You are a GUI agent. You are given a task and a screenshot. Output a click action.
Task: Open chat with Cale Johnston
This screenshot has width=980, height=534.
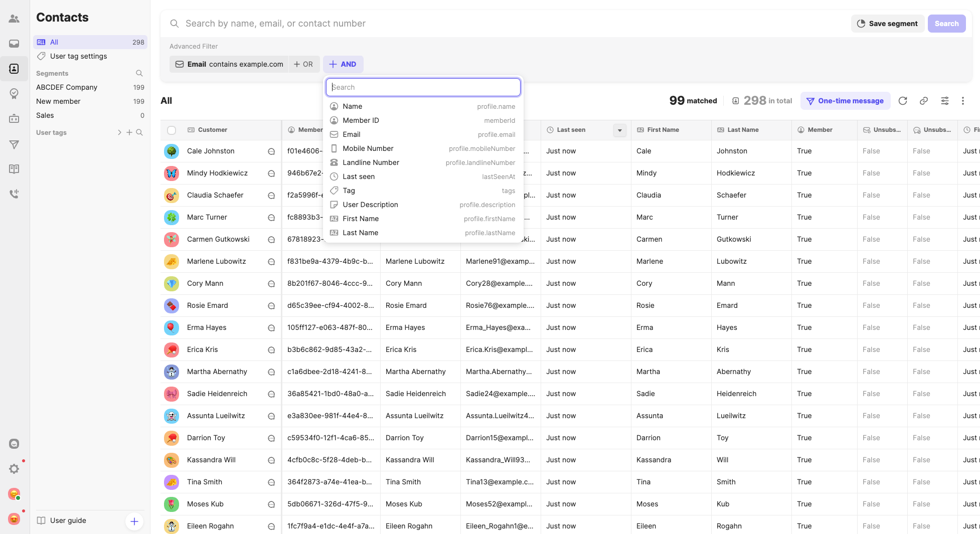pos(271,151)
